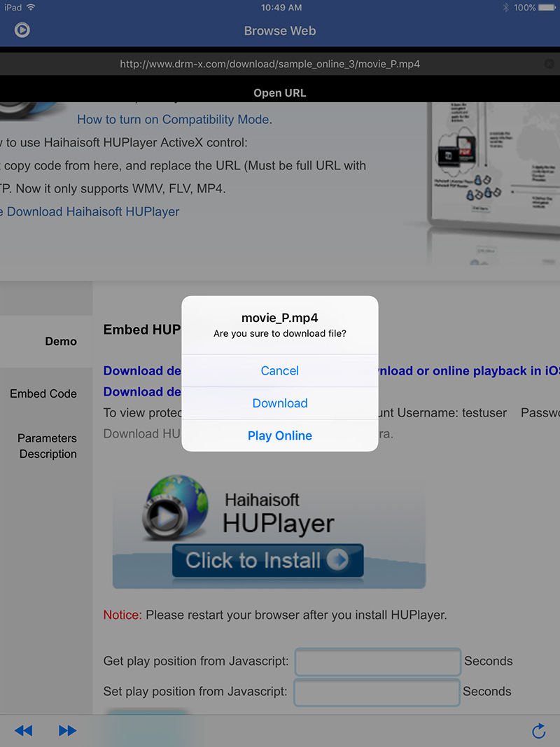Click the 'Click to Install' HUPlayer button
The width and height of the screenshot is (560, 747).
coord(267,560)
